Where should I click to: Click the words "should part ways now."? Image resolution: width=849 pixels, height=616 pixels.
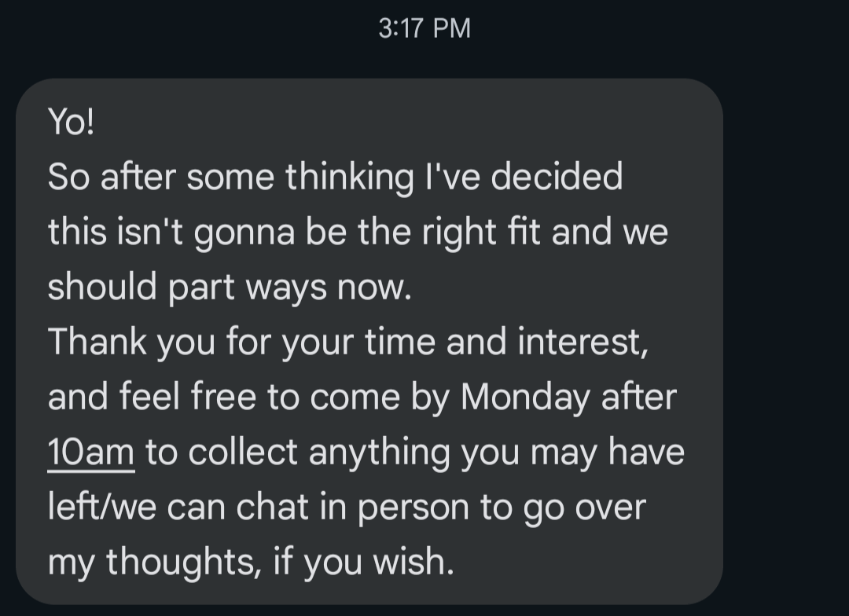coord(230,288)
